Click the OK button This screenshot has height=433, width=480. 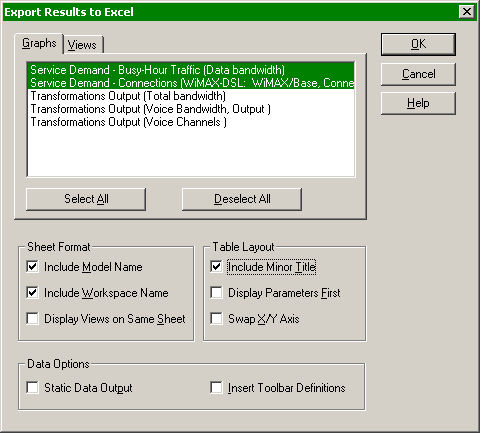click(418, 44)
